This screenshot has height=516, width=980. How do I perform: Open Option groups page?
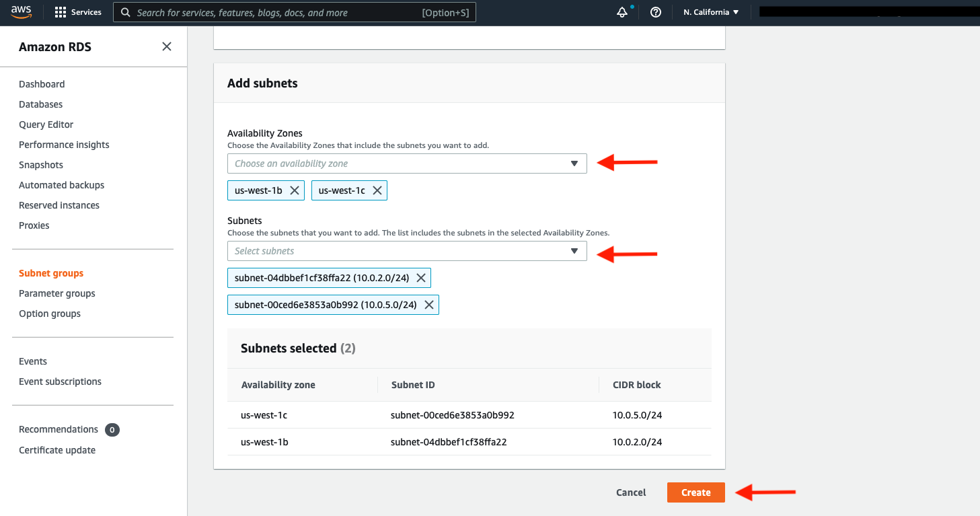pos(50,314)
